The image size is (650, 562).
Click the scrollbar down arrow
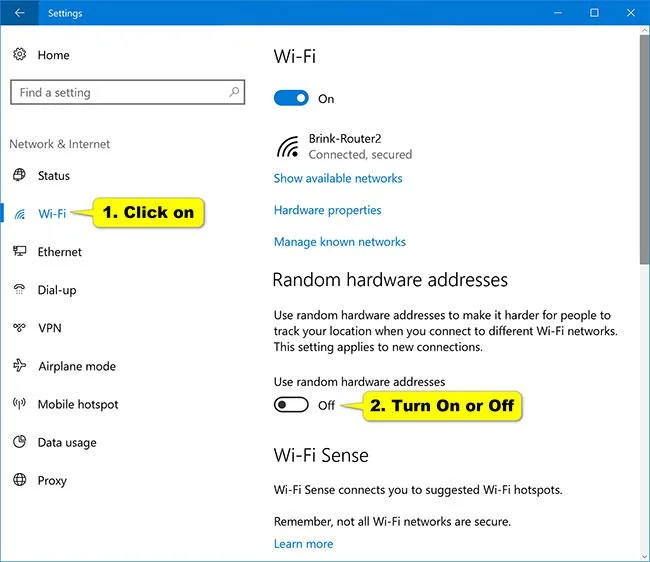644,556
